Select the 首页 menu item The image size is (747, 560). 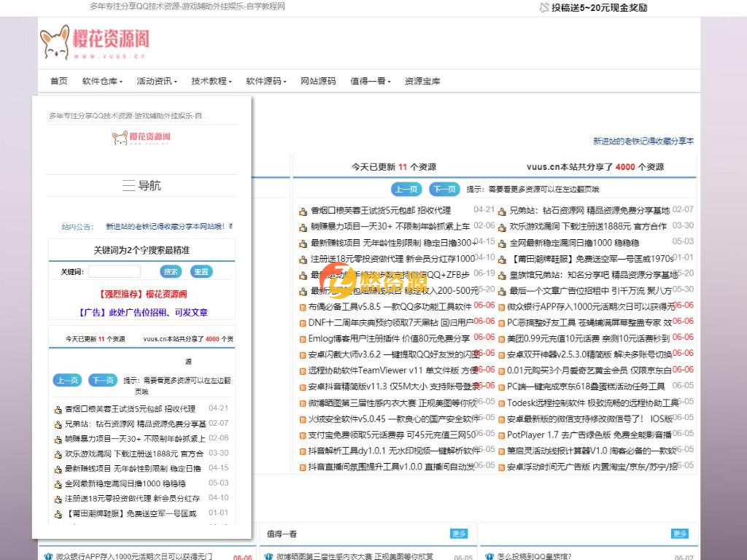click(58, 81)
